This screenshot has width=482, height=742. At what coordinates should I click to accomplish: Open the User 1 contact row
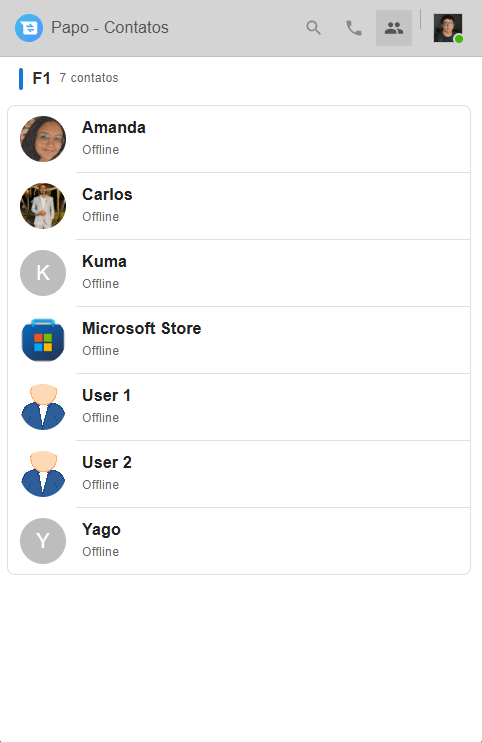pos(239,407)
